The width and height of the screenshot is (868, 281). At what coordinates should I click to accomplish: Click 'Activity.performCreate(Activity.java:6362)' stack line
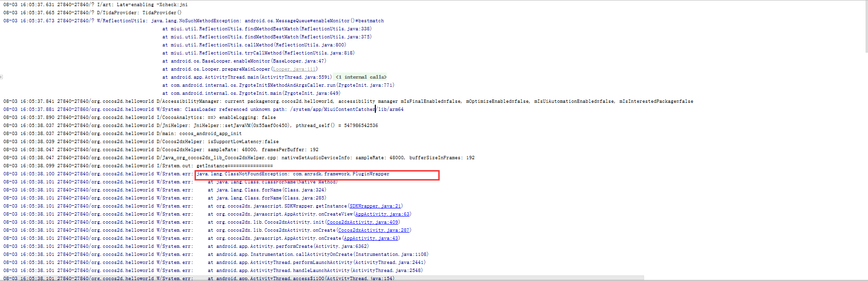point(288,246)
